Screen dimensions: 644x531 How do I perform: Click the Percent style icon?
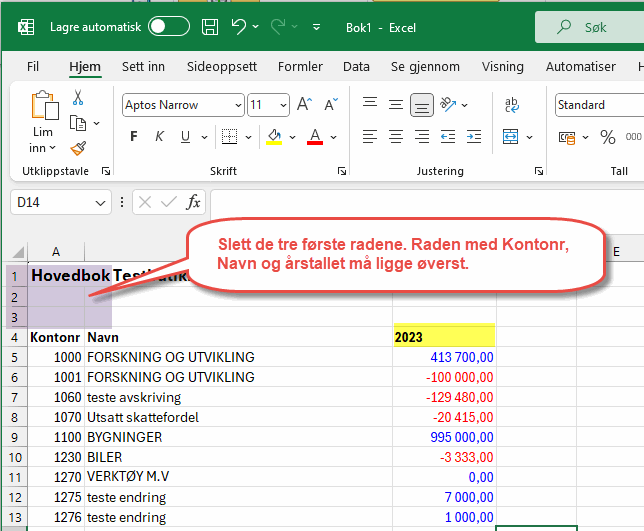(x=607, y=137)
